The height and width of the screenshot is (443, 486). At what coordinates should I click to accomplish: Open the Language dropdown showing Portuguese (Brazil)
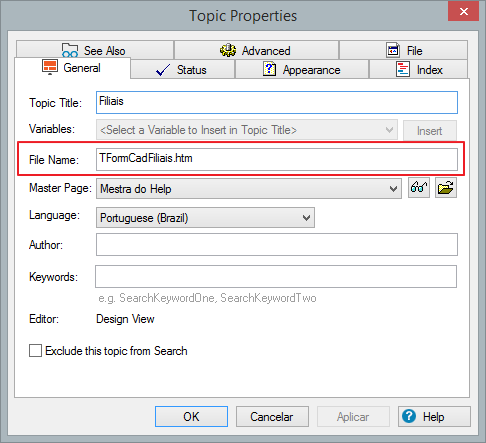pyautogui.click(x=205, y=218)
